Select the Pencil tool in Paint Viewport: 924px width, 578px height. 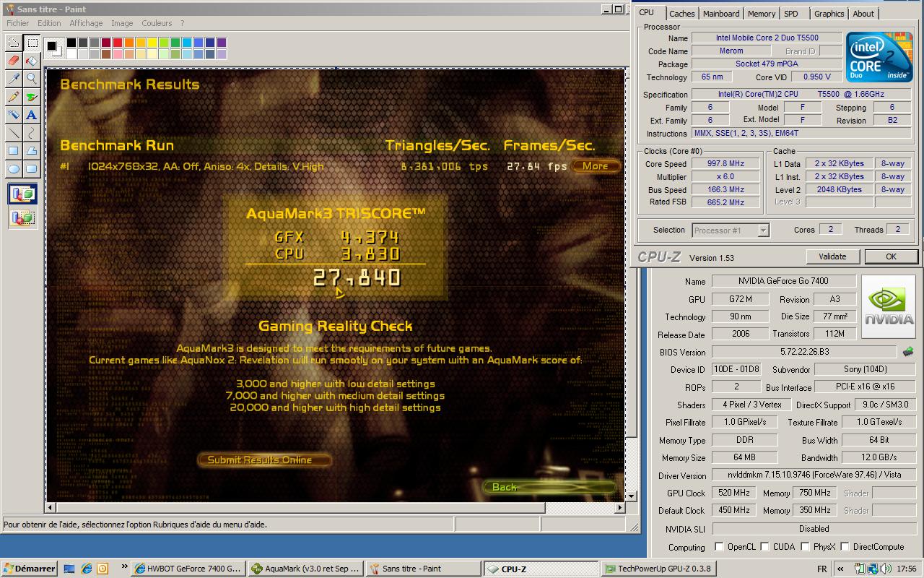13,97
